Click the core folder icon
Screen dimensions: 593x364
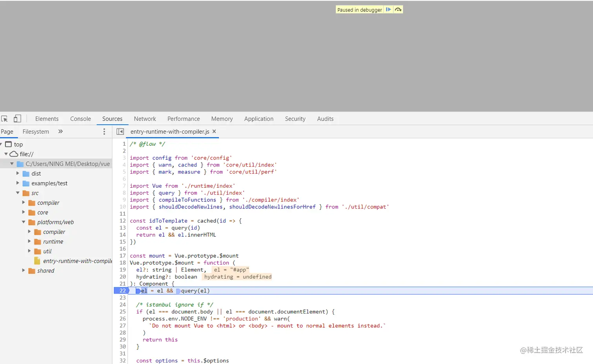tap(32, 212)
